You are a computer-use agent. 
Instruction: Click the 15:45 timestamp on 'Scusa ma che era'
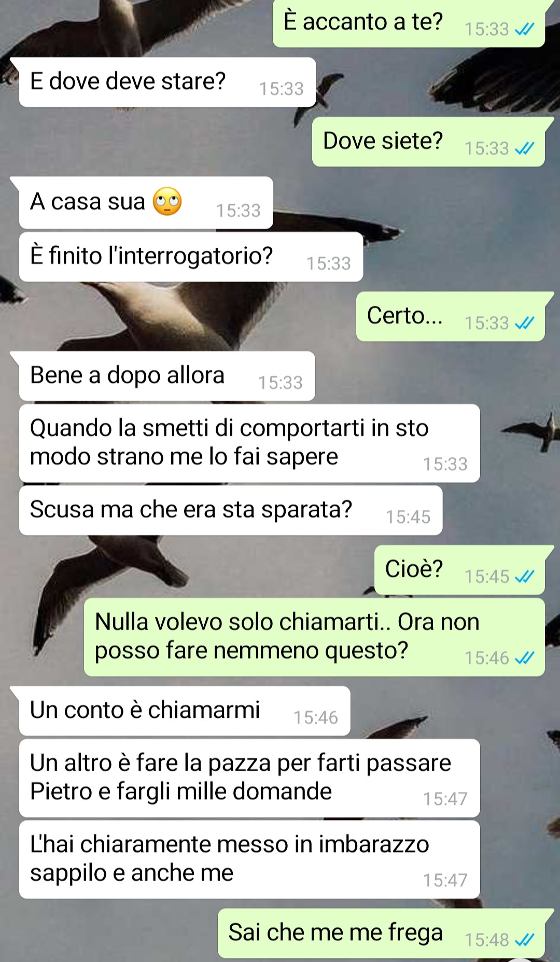click(x=408, y=517)
